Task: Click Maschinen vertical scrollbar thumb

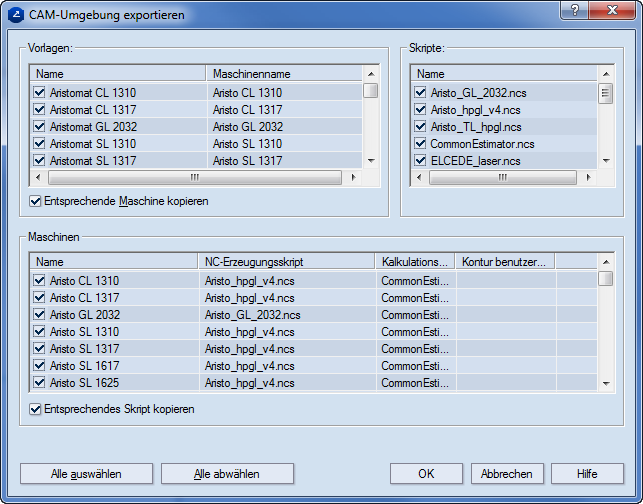Action: click(x=606, y=278)
